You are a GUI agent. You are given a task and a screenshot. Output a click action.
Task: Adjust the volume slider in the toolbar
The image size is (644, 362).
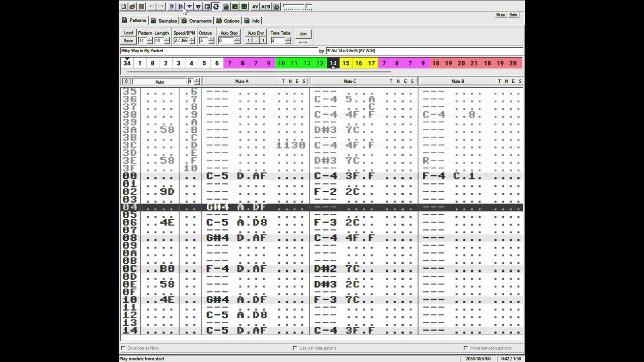(x=297, y=7)
